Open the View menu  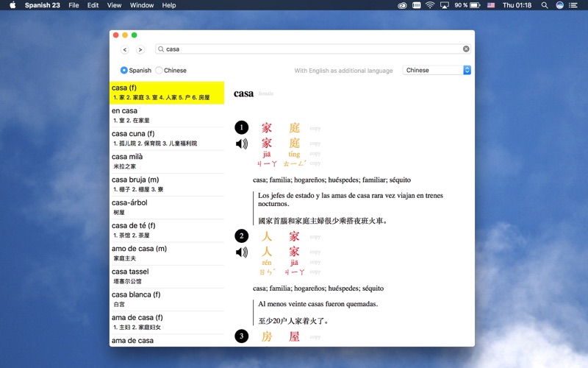[x=114, y=5]
